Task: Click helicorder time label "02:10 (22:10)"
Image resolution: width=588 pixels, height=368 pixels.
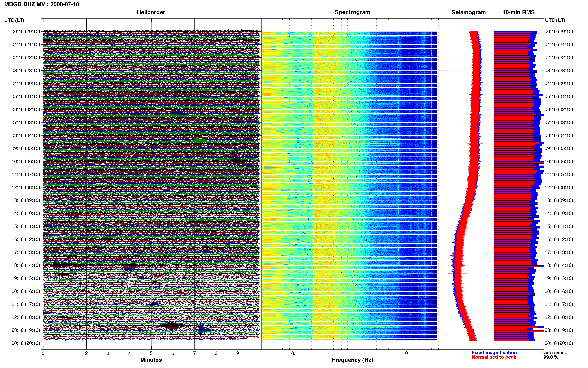Action: (x=26, y=57)
